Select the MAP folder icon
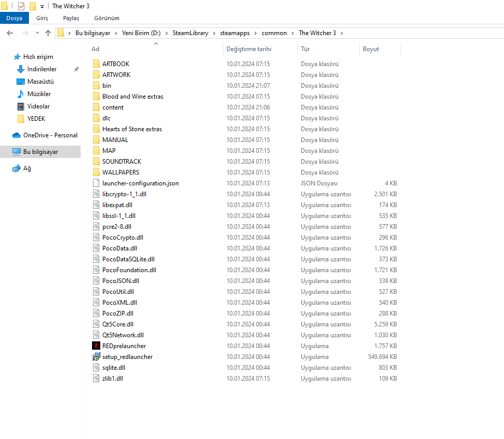 (x=96, y=151)
